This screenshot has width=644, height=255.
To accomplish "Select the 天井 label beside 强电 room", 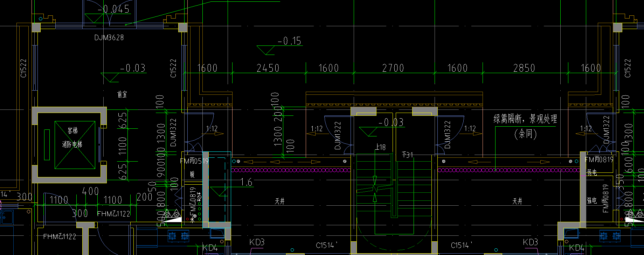I will pyautogui.click(x=517, y=201).
